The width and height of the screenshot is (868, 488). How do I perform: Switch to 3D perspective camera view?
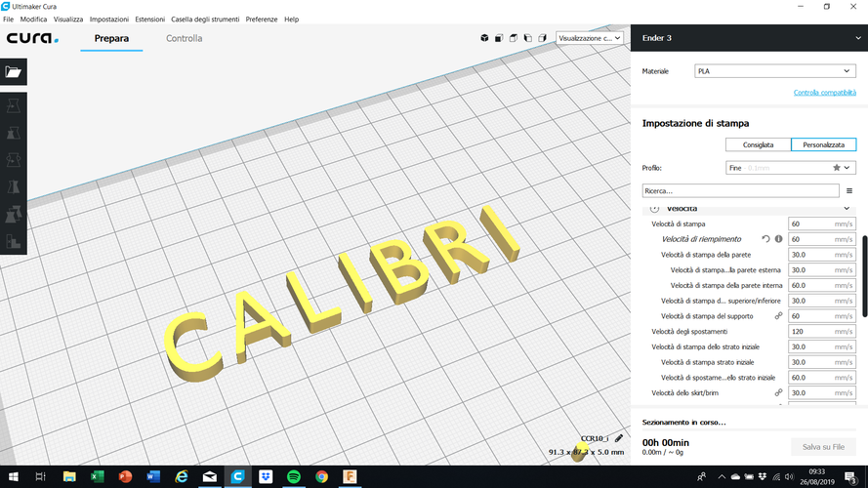coord(484,38)
